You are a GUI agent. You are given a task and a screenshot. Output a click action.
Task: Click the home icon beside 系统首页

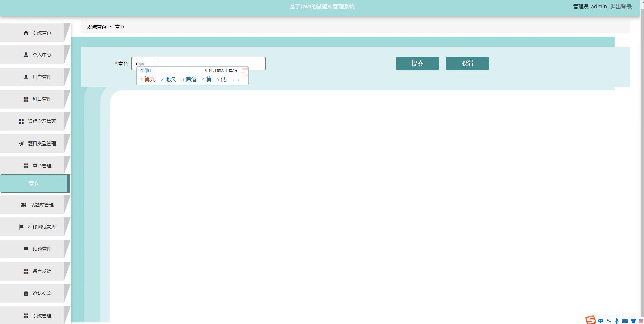point(26,33)
